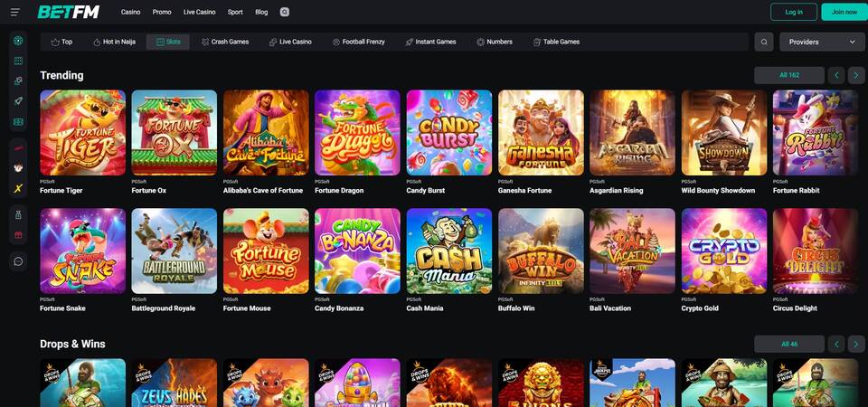Screen dimensions: 868x407
Task: Click the Log in button
Action: pos(794,12)
